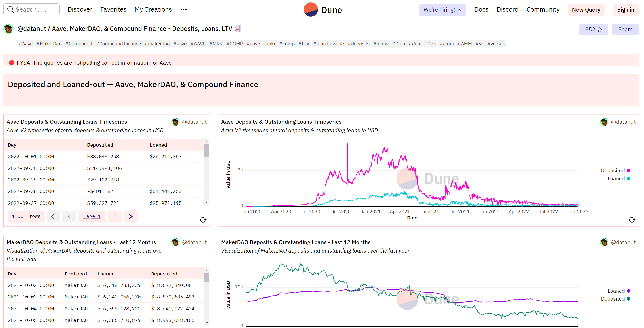
Task: Dismiss the We're hiring banner
Action: tap(460, 10)
